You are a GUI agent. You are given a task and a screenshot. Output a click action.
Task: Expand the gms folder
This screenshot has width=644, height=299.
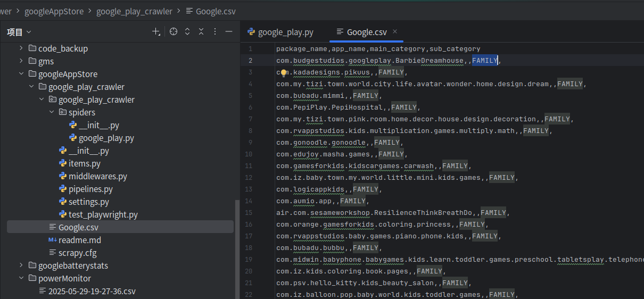click(x=21, y=61)
